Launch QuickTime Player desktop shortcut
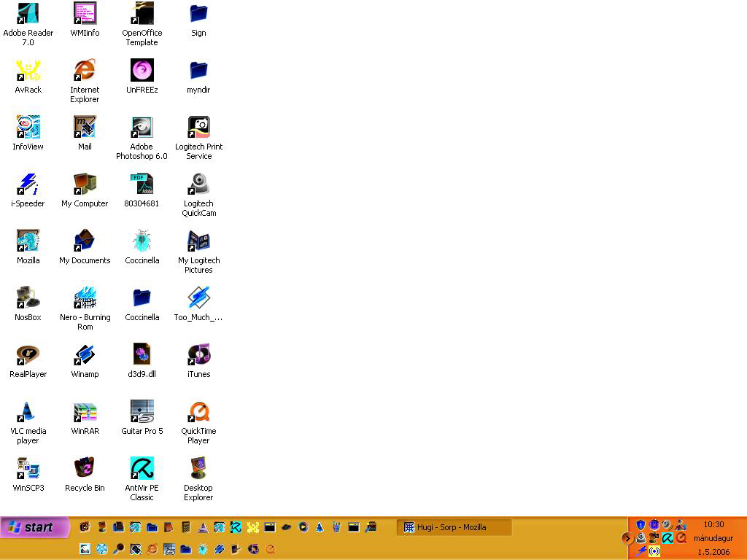 pyautogui.click(x=198, y=422)
